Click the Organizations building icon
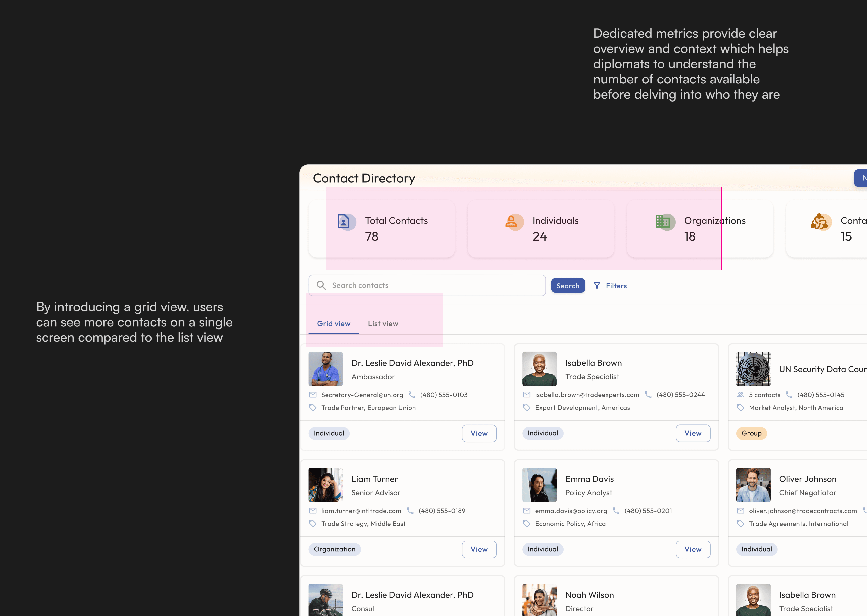The image size is (867, 616). tap(663, 222)
